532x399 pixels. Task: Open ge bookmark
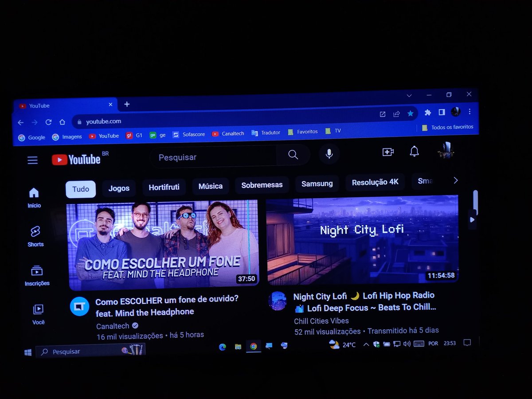click(157, 135)
